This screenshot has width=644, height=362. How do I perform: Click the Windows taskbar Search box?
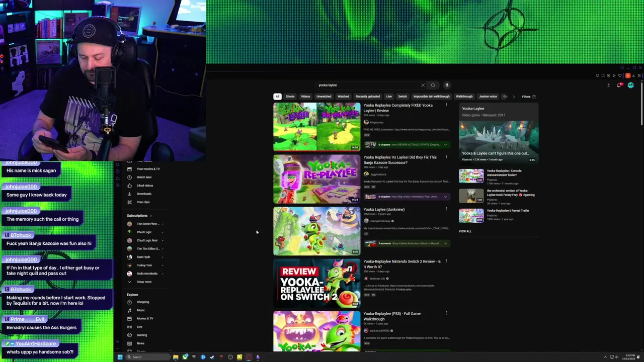[148, 357]
